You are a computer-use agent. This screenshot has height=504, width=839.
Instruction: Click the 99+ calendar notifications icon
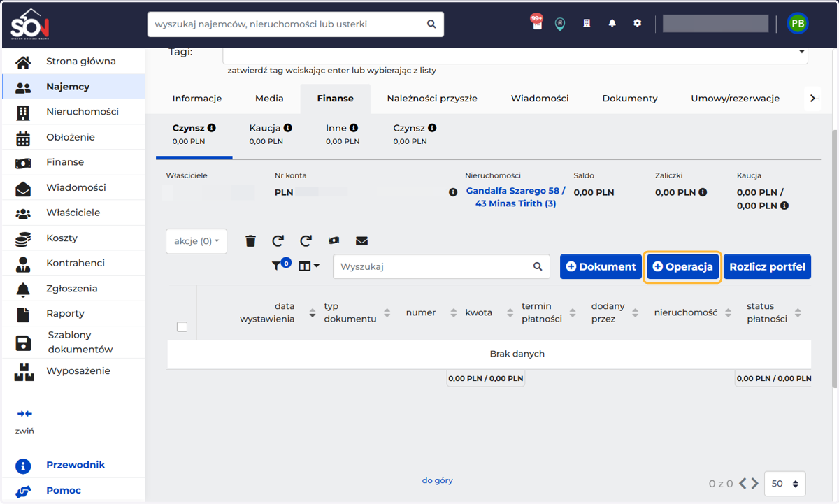tap(536, 22)
